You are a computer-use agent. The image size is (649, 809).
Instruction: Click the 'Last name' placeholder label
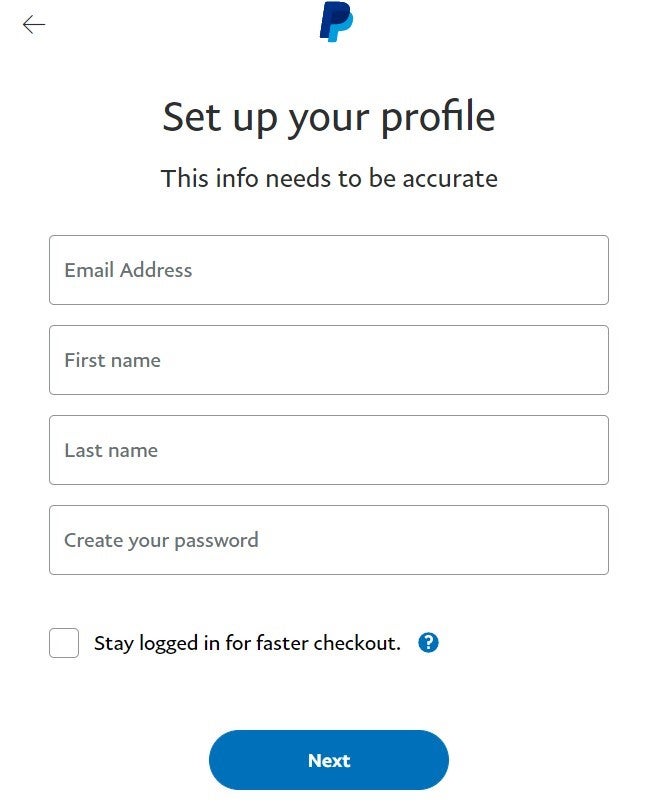click(111, 450)
